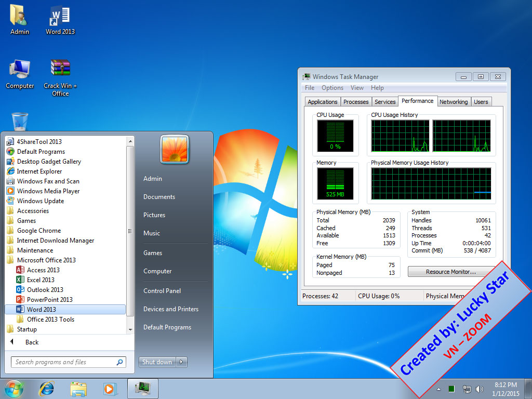Click the green CPU meter tray icon
The height and width of the screenshot is (399, 532).
click(x=451, y=389)
